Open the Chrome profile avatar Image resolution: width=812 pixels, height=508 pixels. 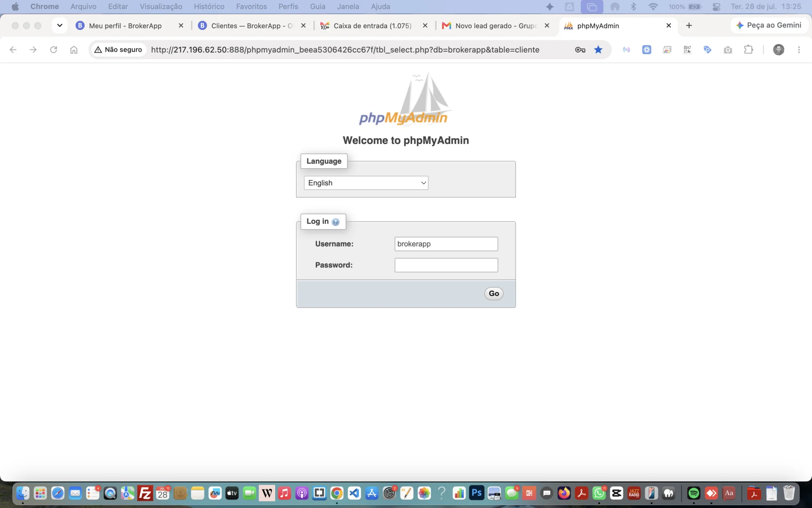tap(778, 50)
